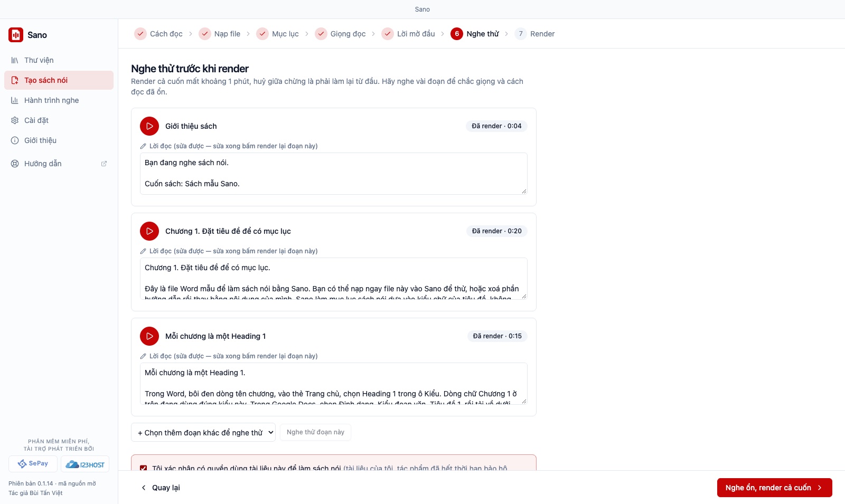Click the Đã render 0:15 badge

[x=497, y=336]
